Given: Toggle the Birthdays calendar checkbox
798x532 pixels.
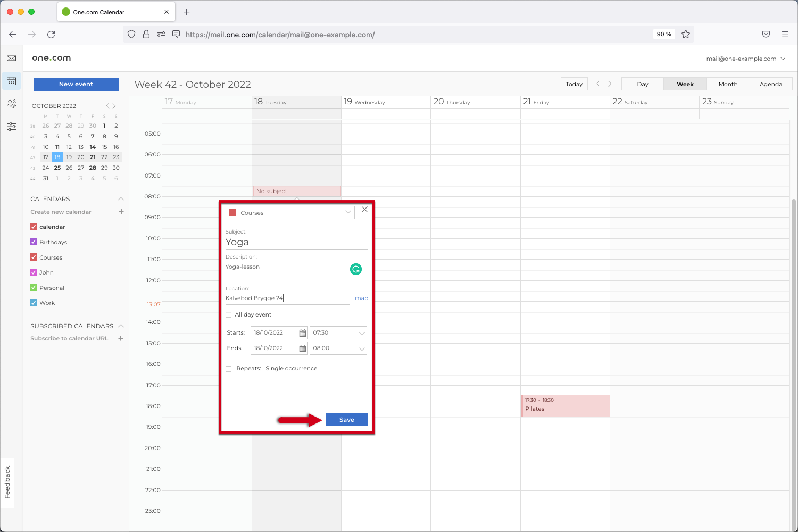Looking at the screenshot, I should (x=34, y=242).
